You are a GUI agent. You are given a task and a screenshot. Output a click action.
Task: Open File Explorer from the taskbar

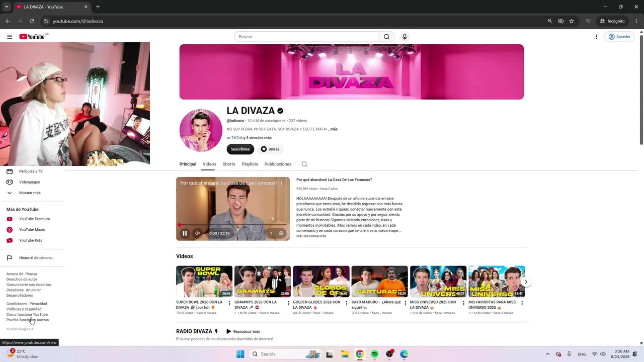tap(345, 354)
